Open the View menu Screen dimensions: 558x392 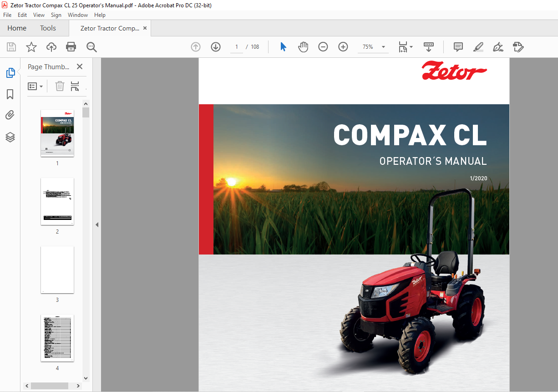[x=39, y=15]
